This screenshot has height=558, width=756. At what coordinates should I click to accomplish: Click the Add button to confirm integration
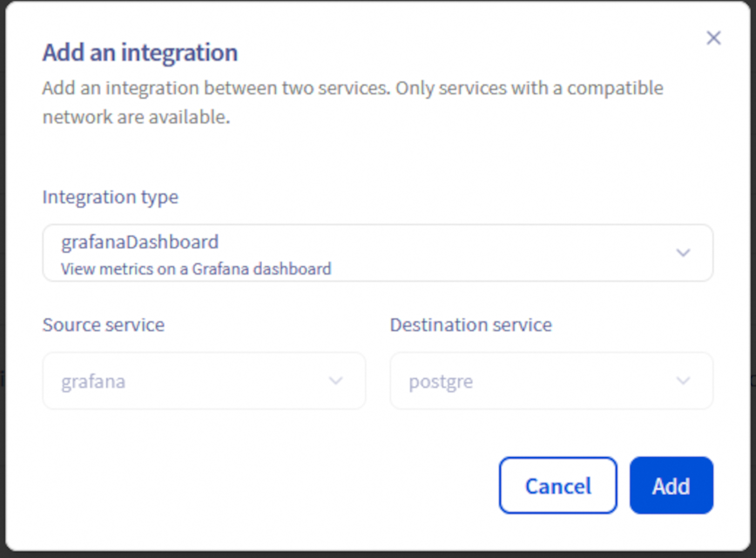point(671,485)
